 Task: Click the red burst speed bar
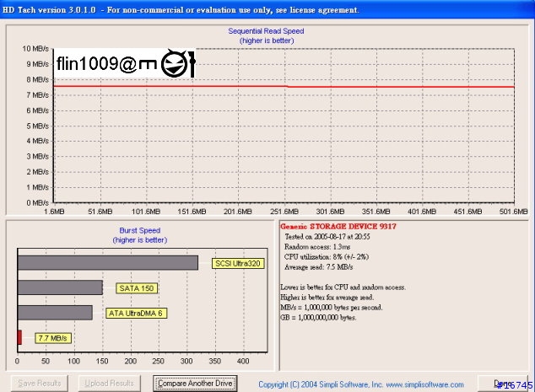point(19,337)
